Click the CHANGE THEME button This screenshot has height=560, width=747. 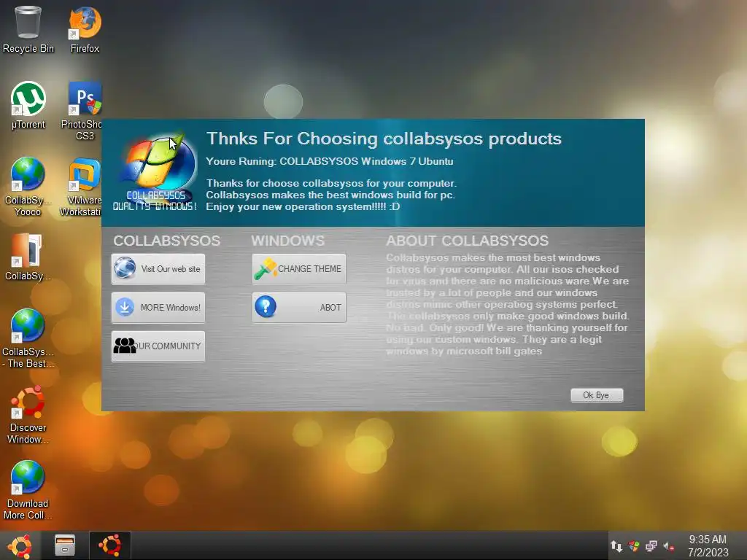click(x=299, y=269)
